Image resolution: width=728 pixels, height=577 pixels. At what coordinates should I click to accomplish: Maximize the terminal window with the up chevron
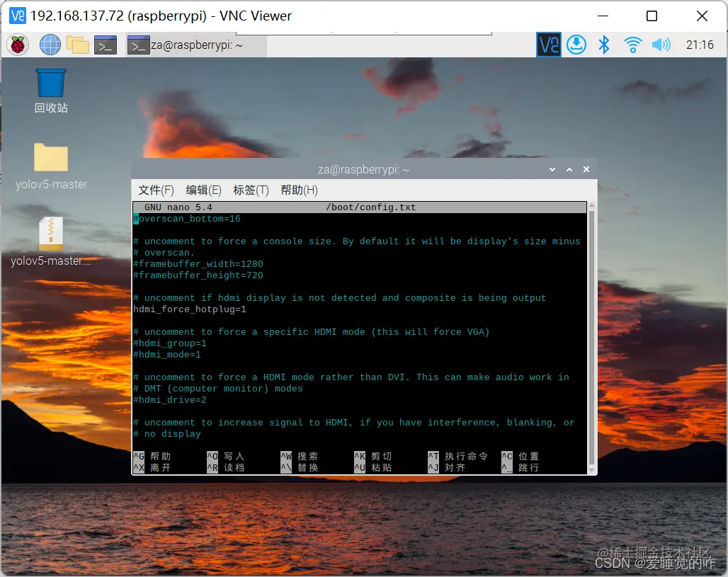[x=569, y=169]
